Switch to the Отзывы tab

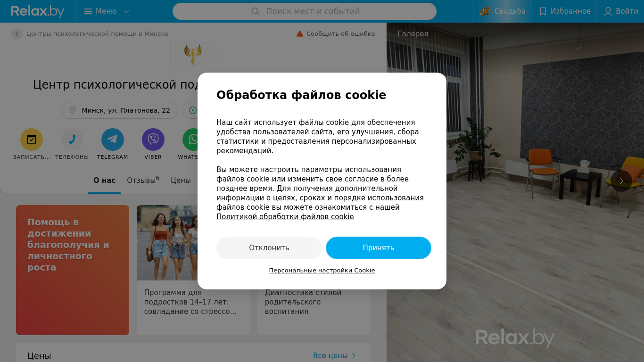pos(143,180)
